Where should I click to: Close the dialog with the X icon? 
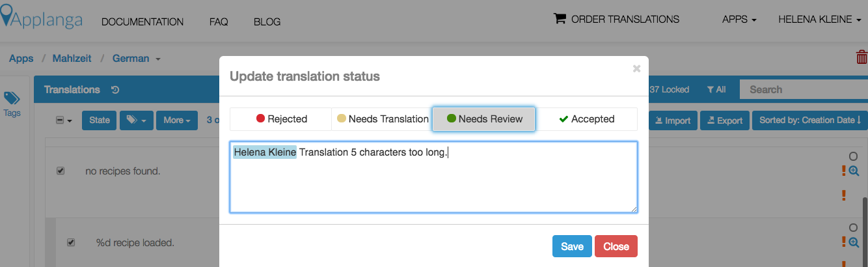tap(636, 68)
